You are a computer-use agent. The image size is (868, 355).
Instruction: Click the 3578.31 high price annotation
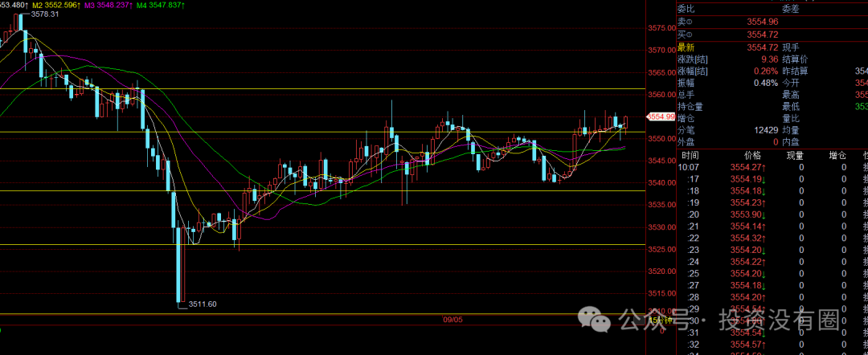point(44,14)
